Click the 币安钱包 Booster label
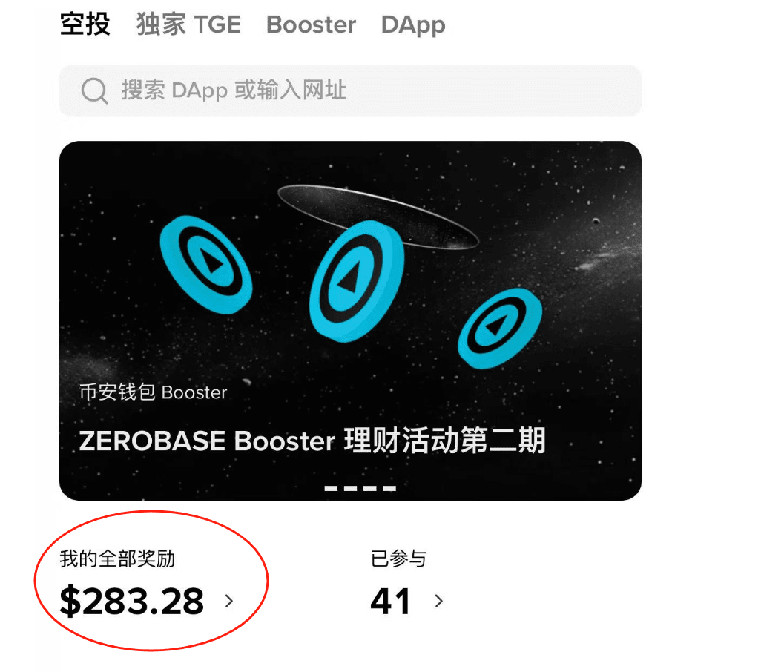 click(x=153, y=392)
